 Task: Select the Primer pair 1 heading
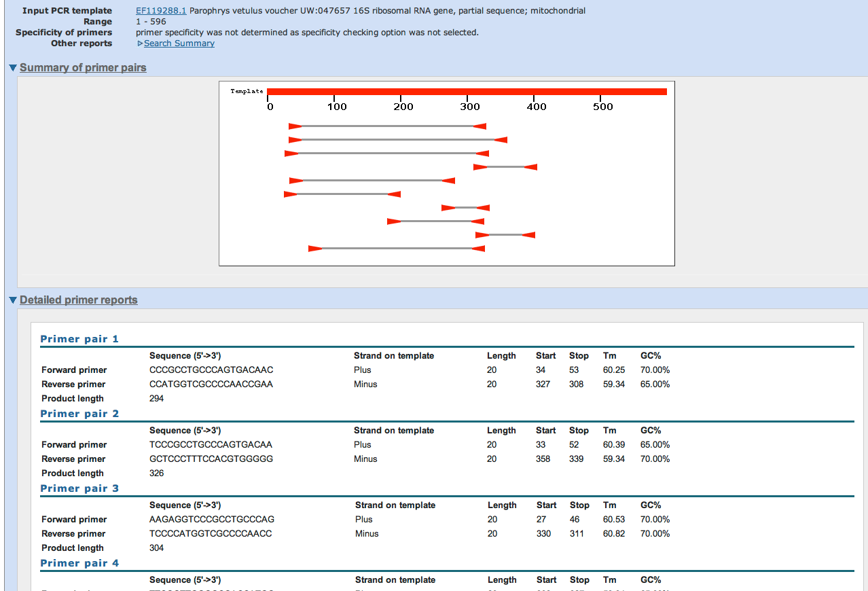click(x=79, y=339)
